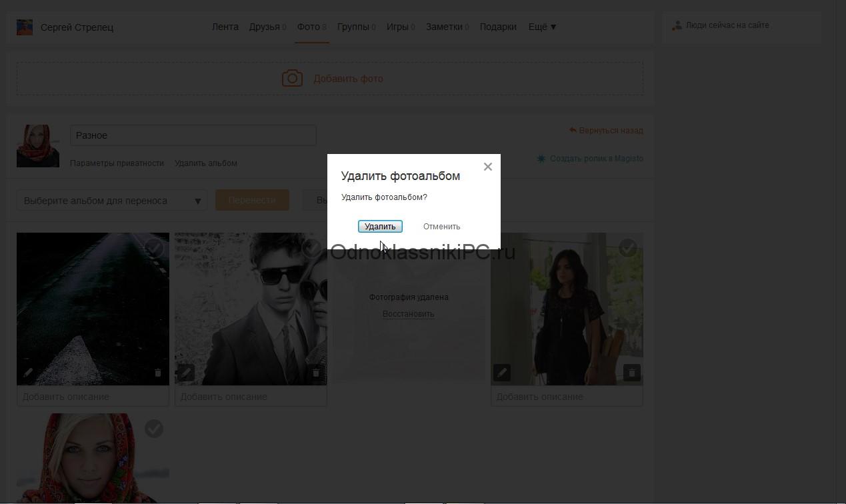Open Параметры приватности settings
This screenshot has height=504, width=846.
point(117,163)
